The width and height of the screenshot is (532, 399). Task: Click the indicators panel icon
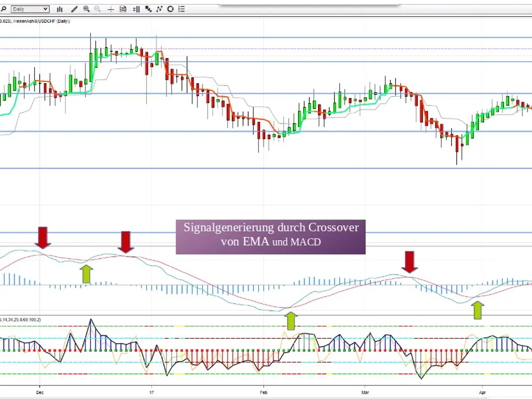point(137,9)
